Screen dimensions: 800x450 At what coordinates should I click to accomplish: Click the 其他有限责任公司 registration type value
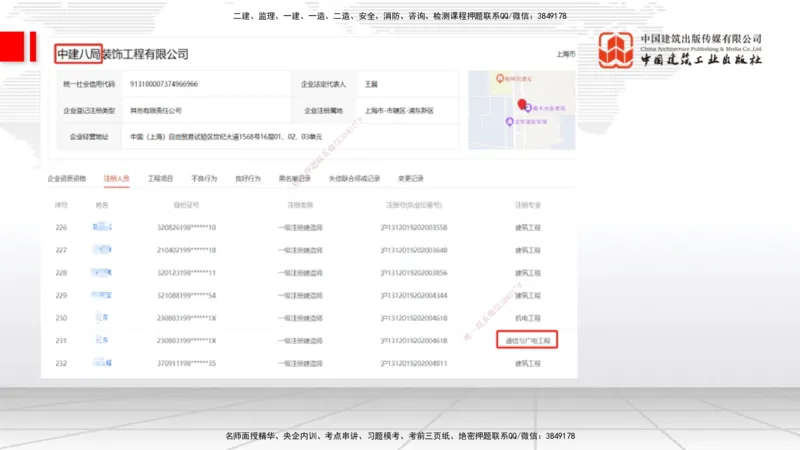tap(156, 111)
